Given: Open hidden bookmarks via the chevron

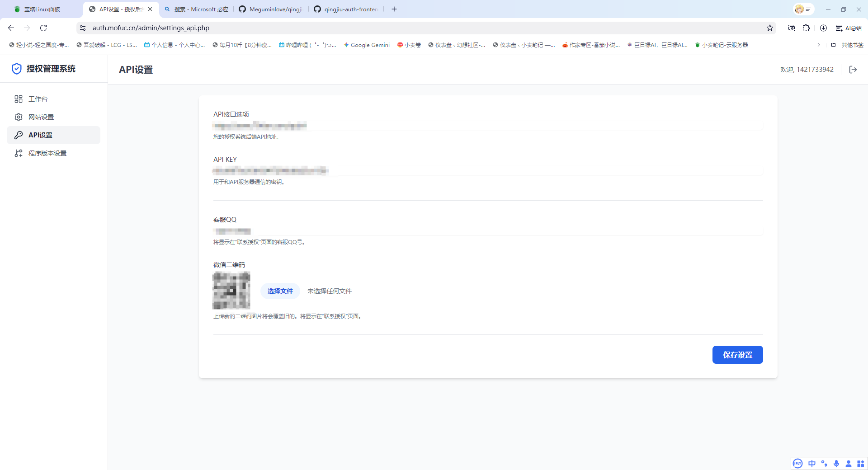Looking at the screenshot, I should (x=819, y=45).
